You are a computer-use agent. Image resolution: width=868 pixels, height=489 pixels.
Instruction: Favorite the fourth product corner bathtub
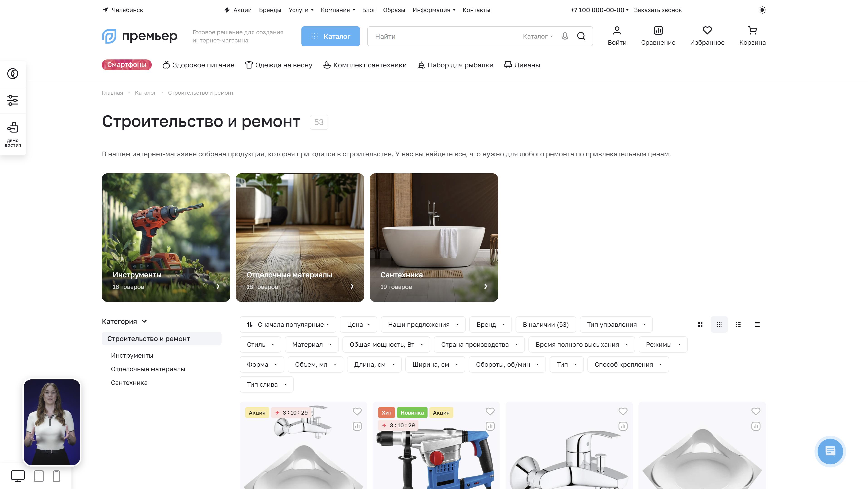point(756,411)
